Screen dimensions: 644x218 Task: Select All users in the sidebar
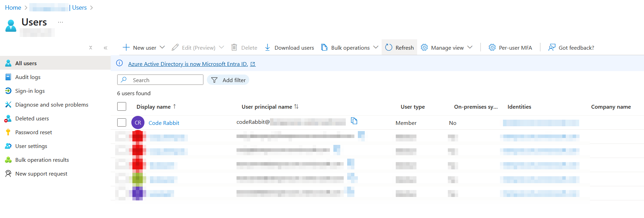pyautogui.click(x=55, y=63)
